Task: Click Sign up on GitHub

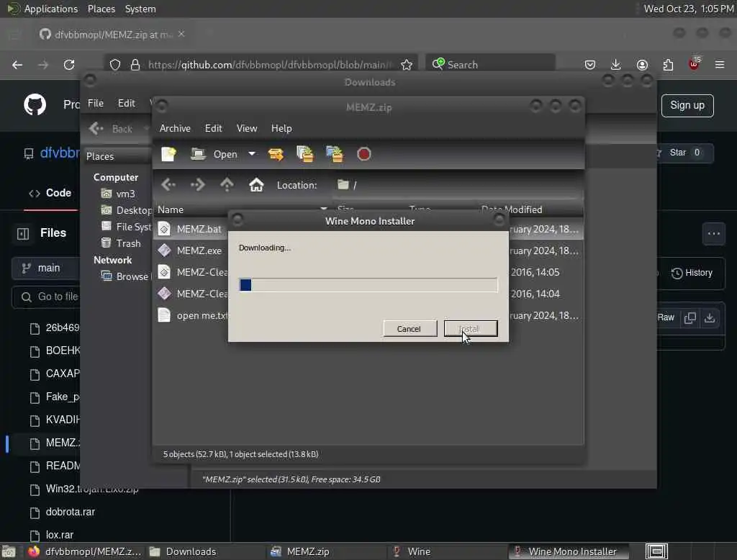Action: click(687, 105)
